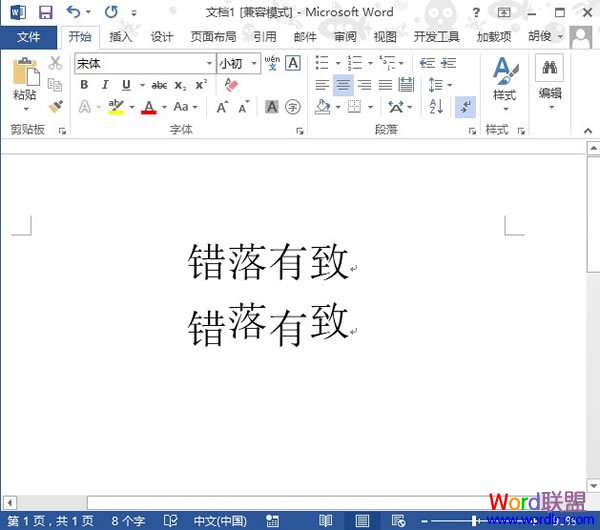
Task: Select the Format Painter brush icon
Action: (56, 106)
